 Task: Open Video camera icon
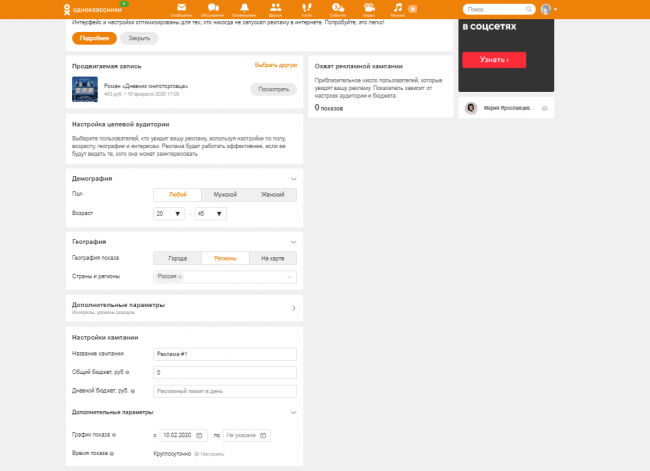[369, 10]
